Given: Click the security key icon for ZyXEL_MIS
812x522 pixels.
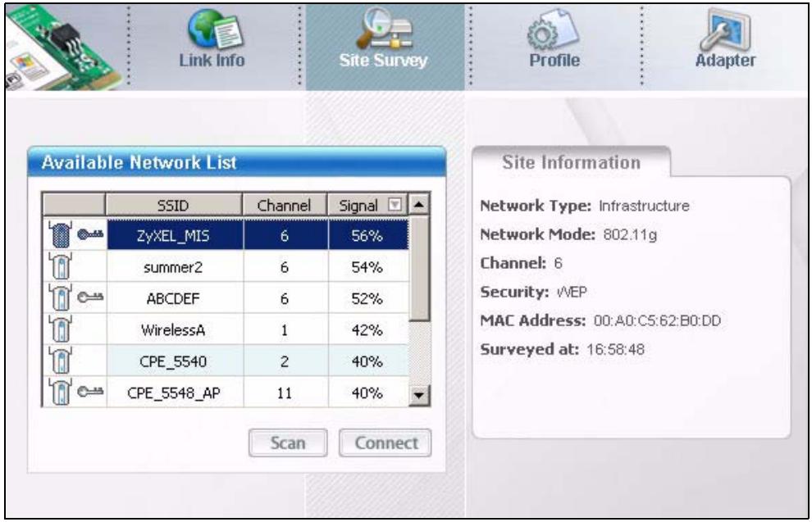Looking at the screenshot, I should click(x=90, y=235).
